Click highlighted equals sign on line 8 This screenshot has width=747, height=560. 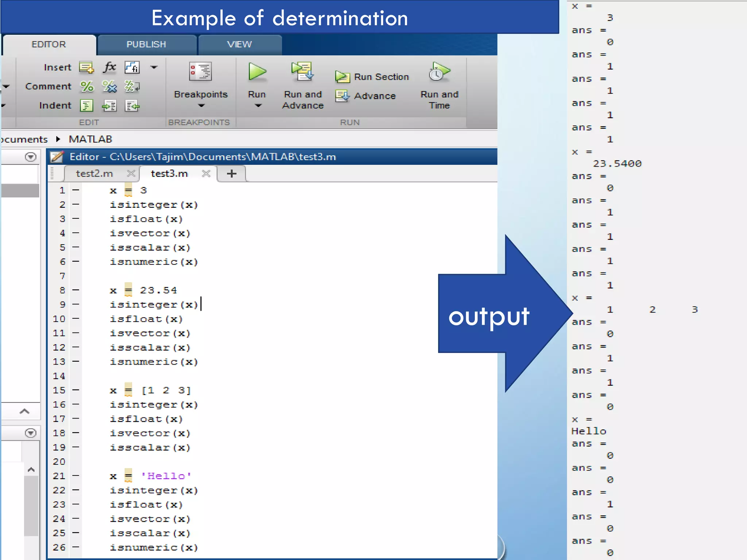128,290
